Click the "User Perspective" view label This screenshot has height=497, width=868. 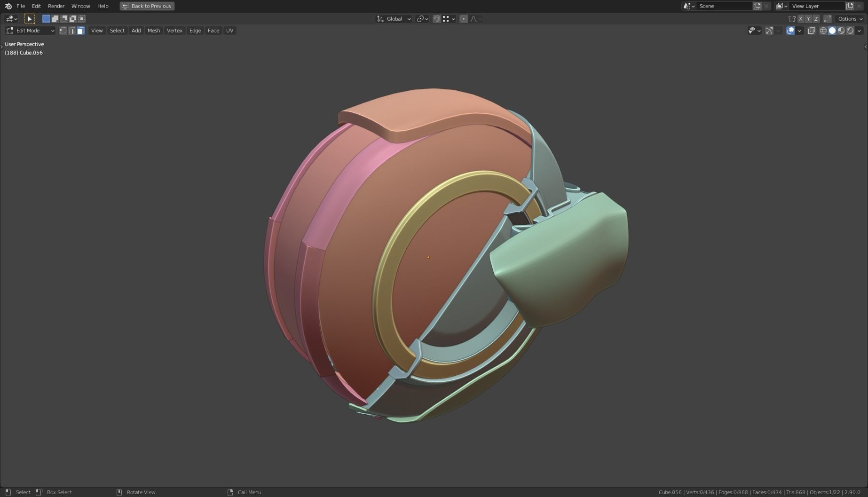click(24, 44)
